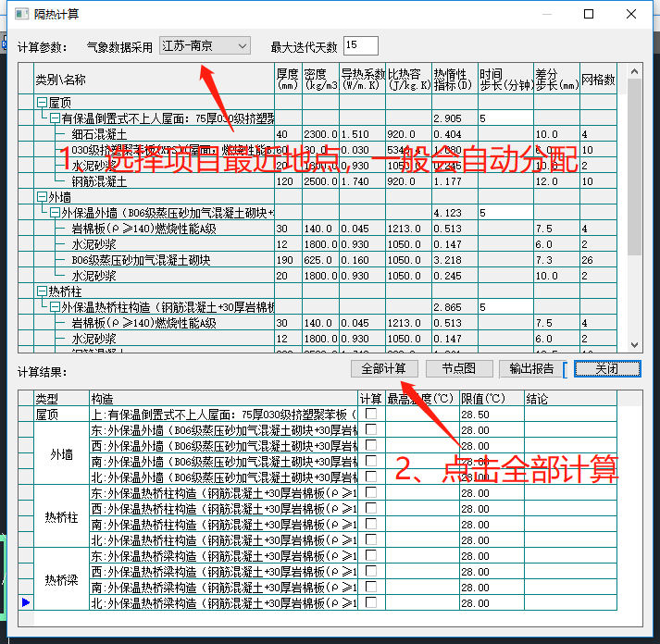Image resolution: width=660 pixels, height=644 pixels.
Task: Click the 热惰性指标(D) column header
Action: click(455, 79)
